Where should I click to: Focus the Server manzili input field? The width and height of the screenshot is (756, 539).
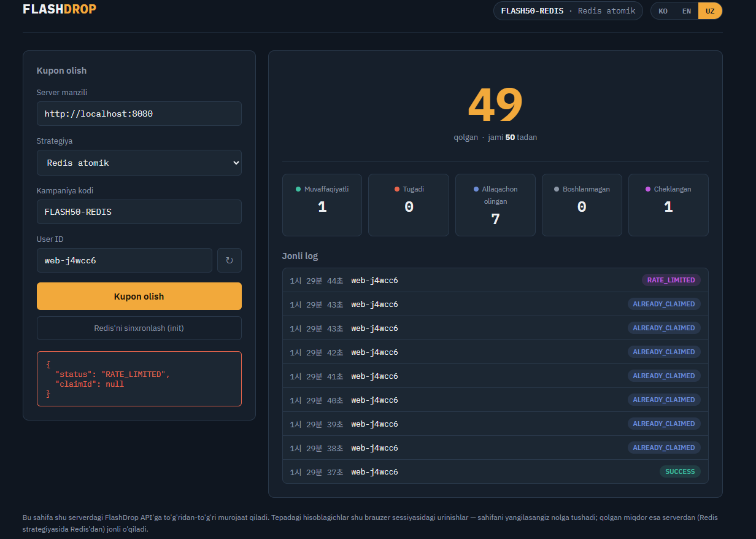(x=139, y=114)
